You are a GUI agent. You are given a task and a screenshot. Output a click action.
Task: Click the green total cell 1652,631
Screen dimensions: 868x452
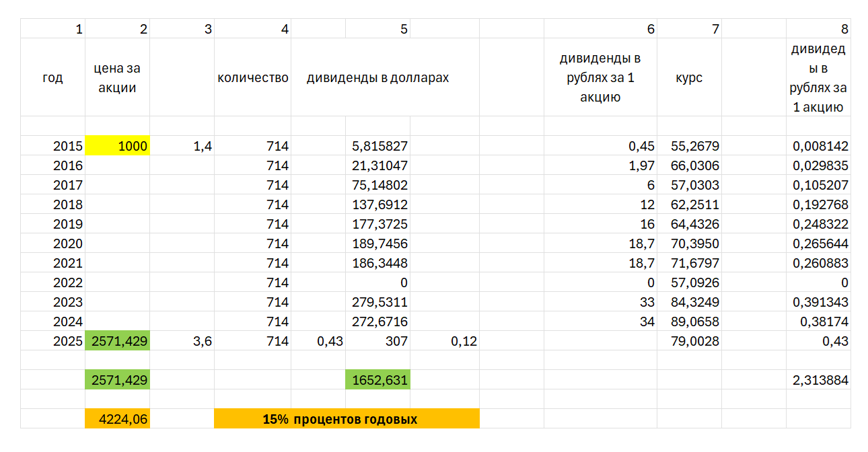(377, 380)
